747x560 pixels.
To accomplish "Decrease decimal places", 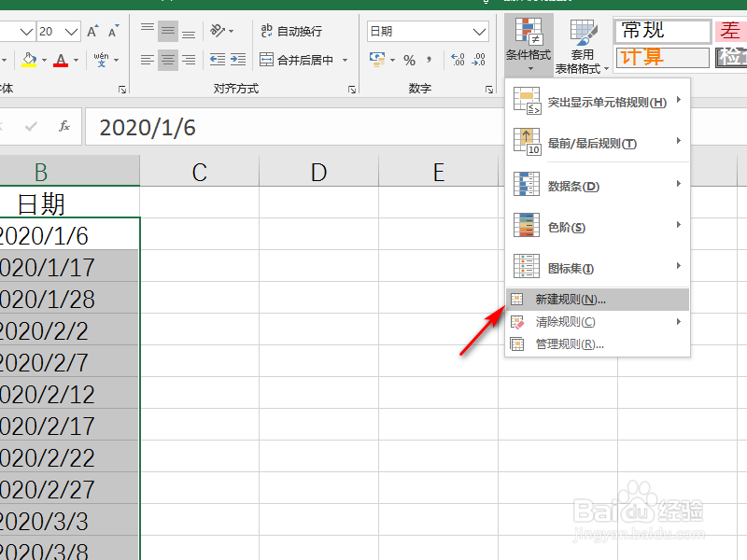I will point(478,60).
